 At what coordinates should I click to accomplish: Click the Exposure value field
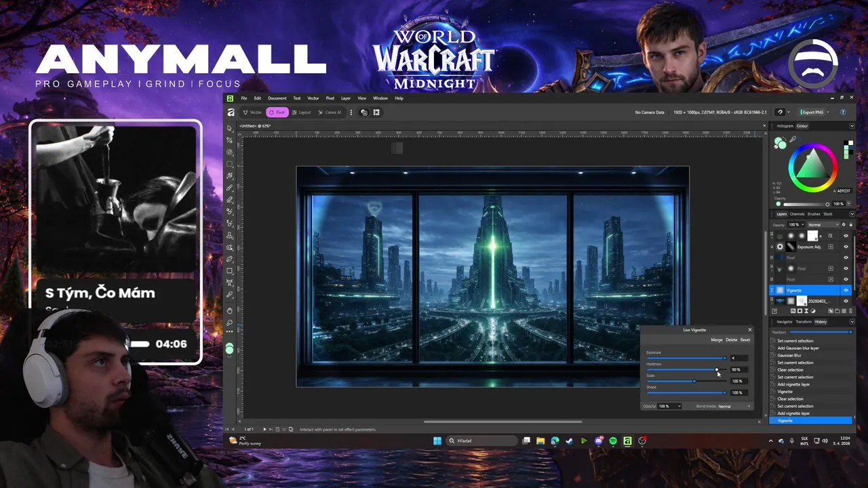pos(738,358)
